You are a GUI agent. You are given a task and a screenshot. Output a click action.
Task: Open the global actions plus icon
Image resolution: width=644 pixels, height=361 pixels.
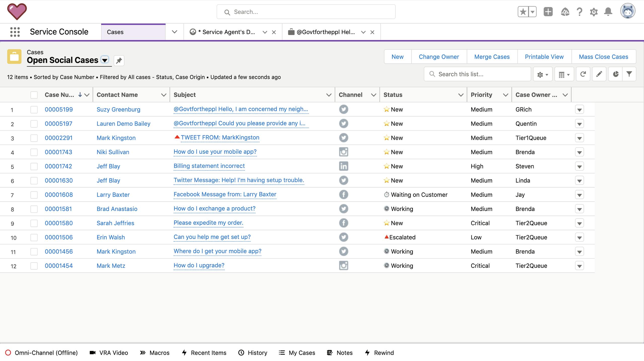pyautogui.click(x=548, y=12)
